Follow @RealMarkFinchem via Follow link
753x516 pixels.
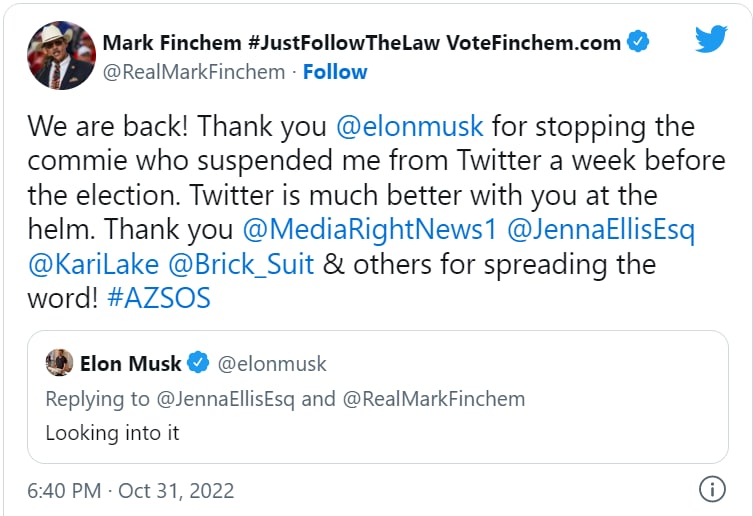click(x=335, y=72)
